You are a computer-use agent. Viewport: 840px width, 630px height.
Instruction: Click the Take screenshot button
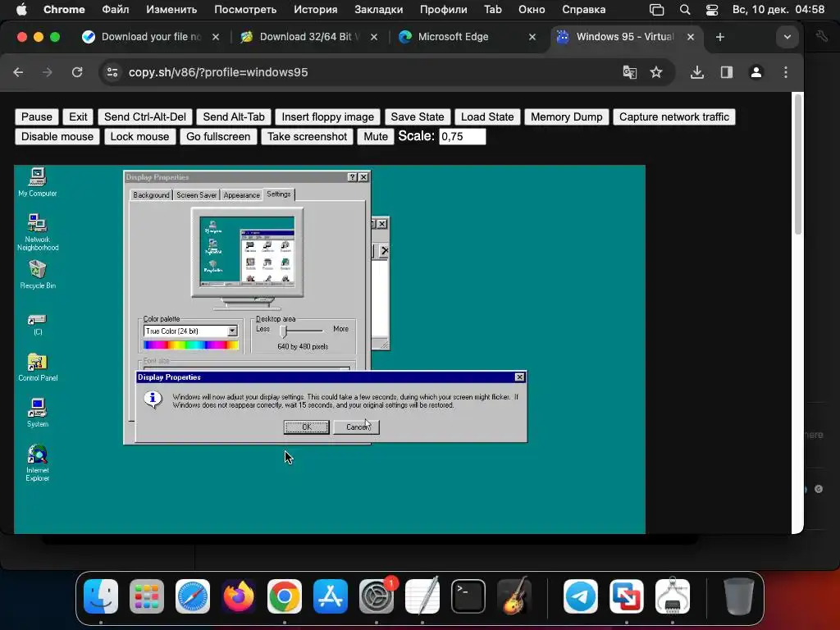[307, 137]
